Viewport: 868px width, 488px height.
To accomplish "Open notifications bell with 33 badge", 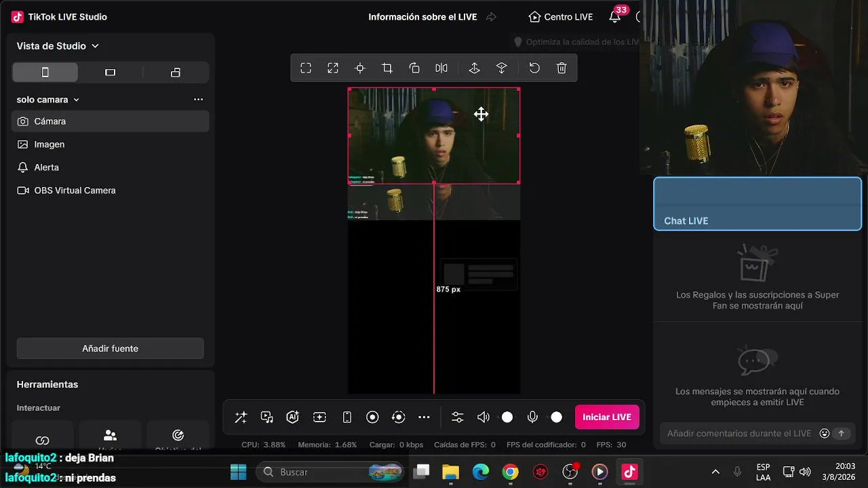I will pyautogui.click(x=615, y=17).
